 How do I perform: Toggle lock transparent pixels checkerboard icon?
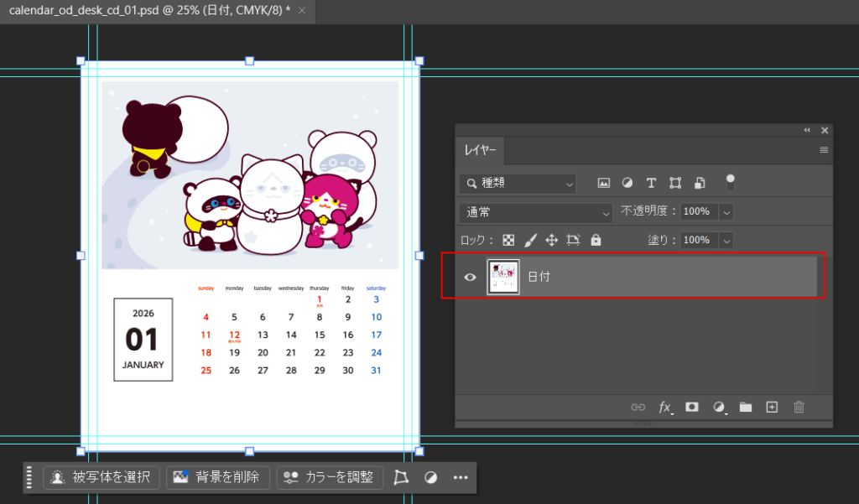tap(508, 240)
